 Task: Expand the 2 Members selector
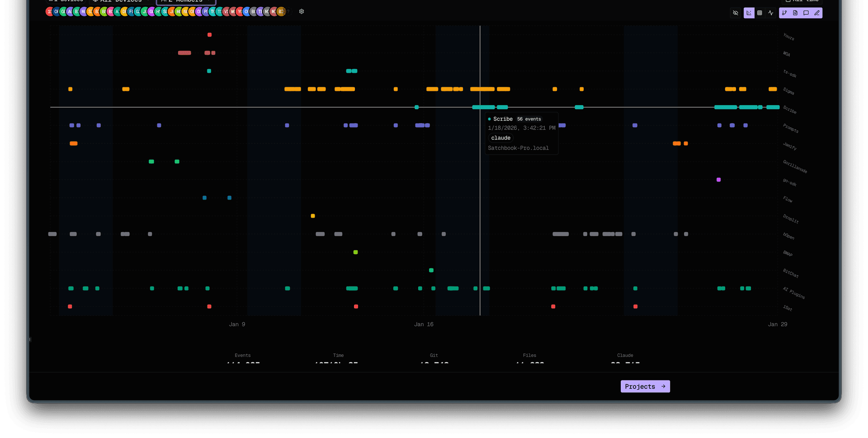pyautogui.click(x=185, y=1)
